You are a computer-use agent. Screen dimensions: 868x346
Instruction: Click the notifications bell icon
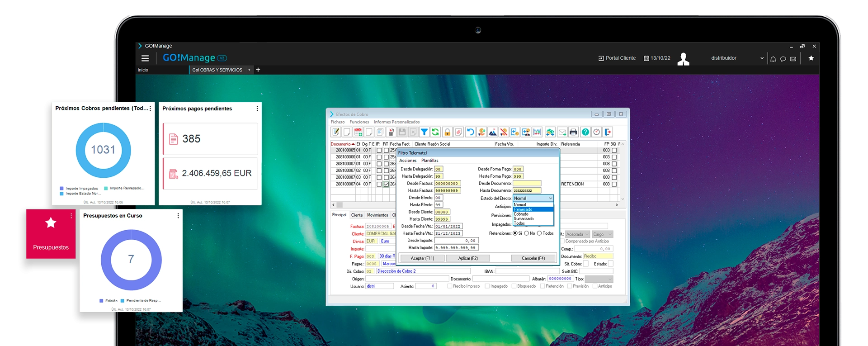pyautogui.click(x=773, y=59)
